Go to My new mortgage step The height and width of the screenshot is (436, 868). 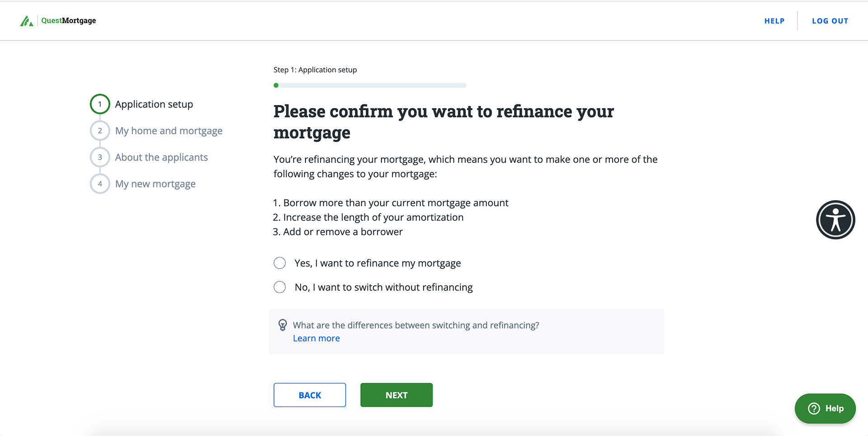coord(155,184)
